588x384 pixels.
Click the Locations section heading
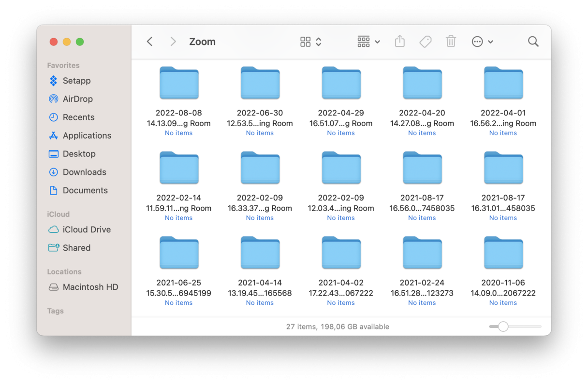click(64, 271)
